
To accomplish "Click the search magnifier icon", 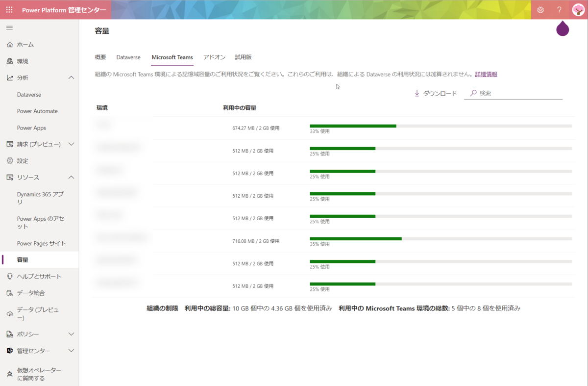I will pyautogui.click(x=473, y=93).
